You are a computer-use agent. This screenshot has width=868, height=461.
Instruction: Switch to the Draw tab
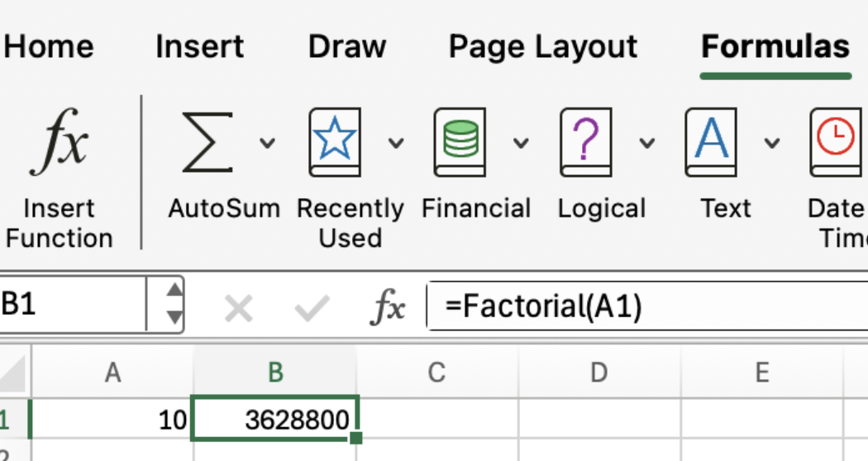[x=347, y=46]
